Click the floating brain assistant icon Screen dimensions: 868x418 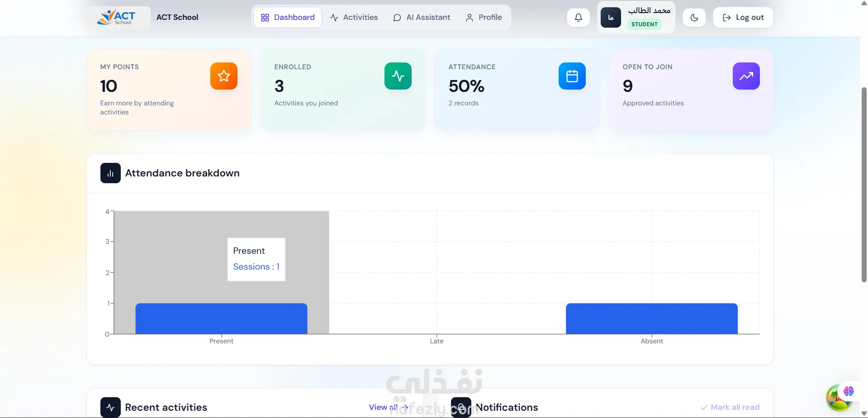(x=849, y=391)
